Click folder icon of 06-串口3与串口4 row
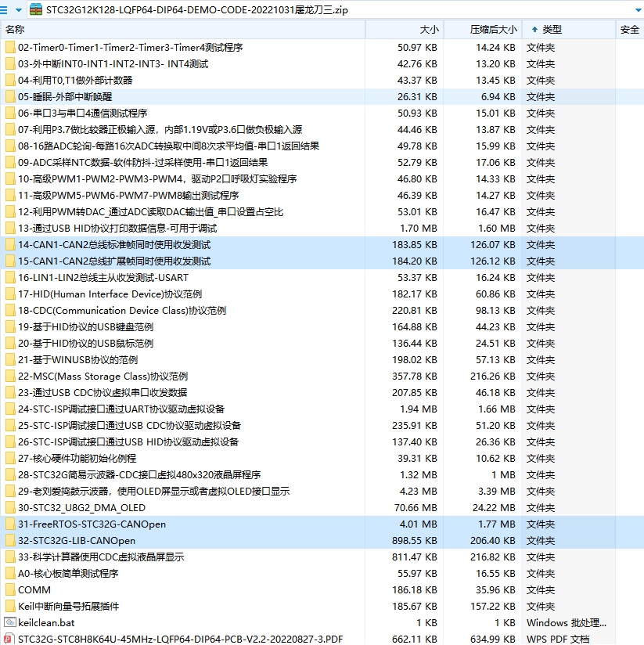This screenshot has width=644, height=645. [10, 114]
